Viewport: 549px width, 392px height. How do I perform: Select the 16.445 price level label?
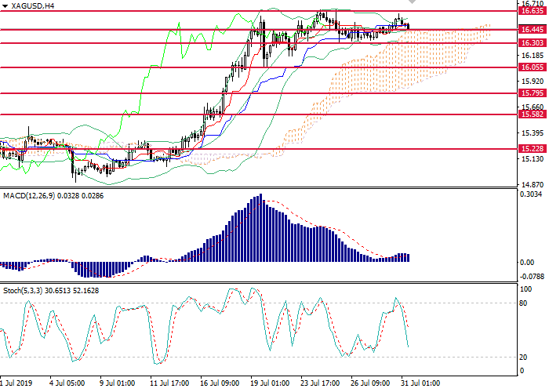point(533,30)
